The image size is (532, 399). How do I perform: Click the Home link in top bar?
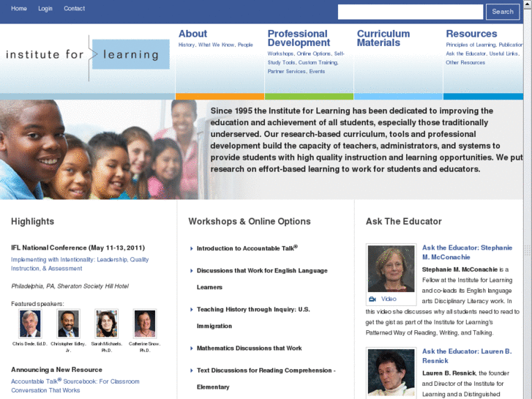click(19, 9)
